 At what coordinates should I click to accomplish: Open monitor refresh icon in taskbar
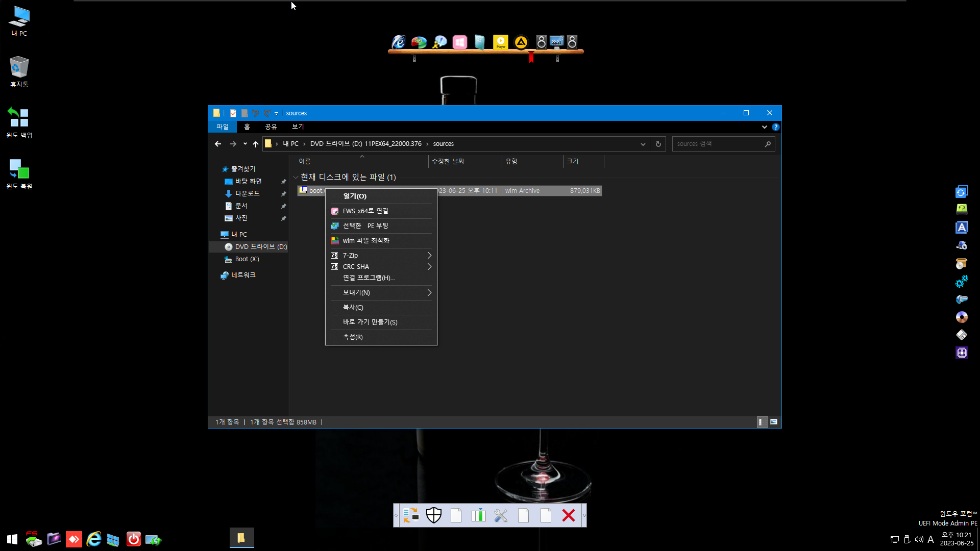[x=153, y=539]
